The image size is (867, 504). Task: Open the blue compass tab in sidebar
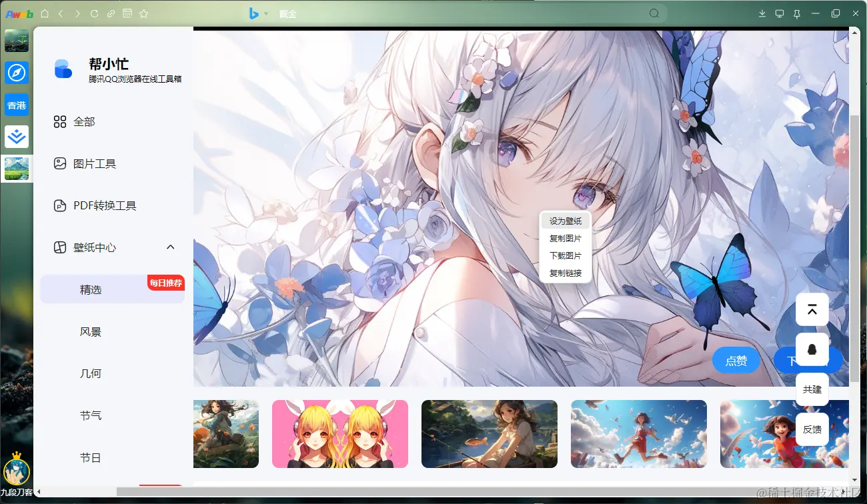click(x=16, y=73)
